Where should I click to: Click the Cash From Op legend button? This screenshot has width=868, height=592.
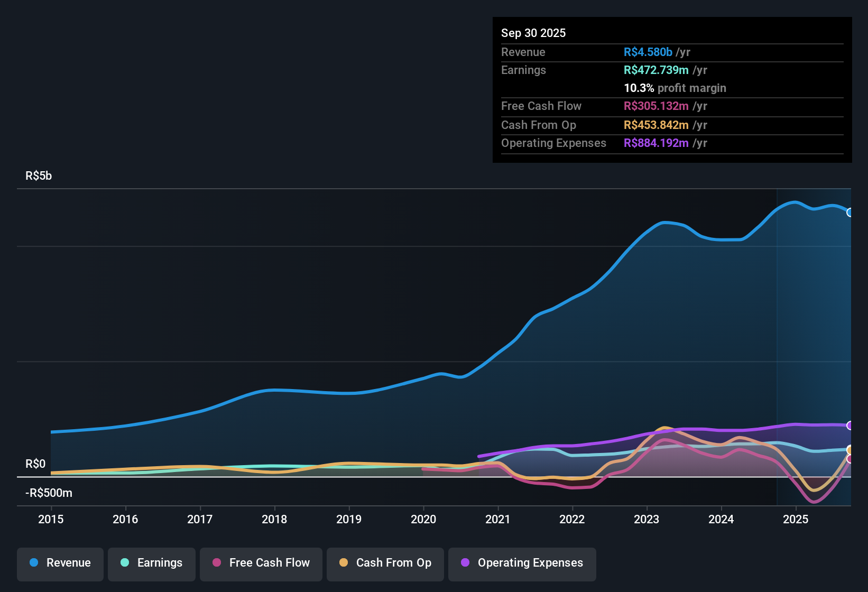click(x=385, y=563)
